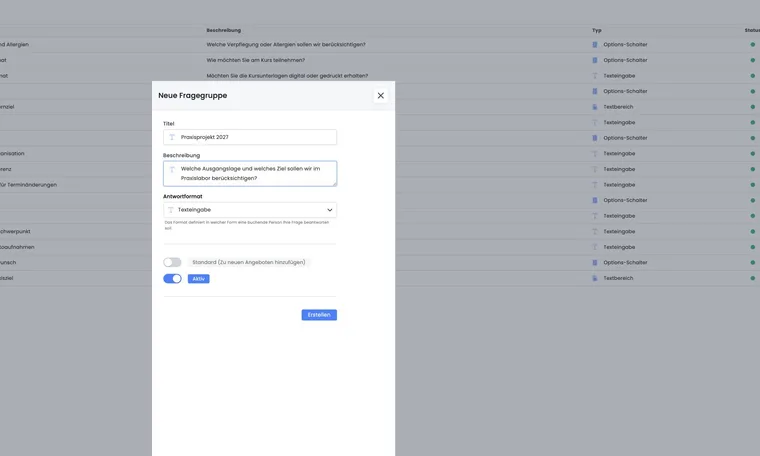Click the Status column header
Screen dimensions: 760x456
point(752,30)
